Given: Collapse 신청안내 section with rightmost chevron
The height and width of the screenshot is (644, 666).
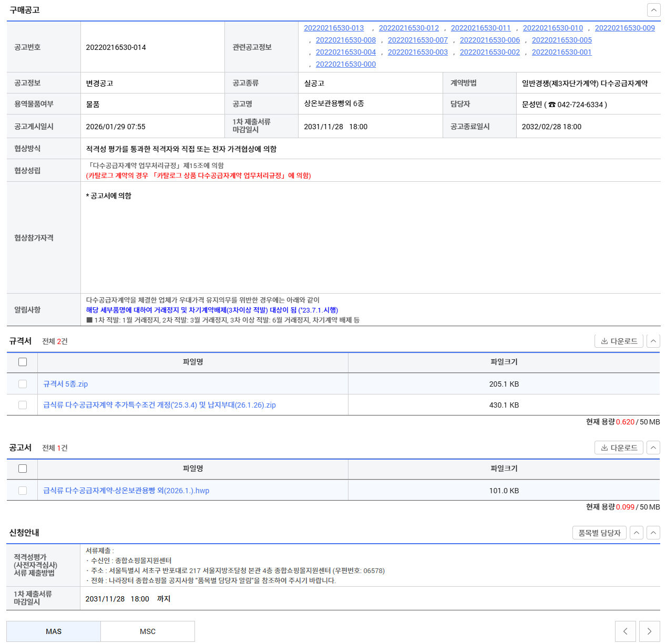Looking at the screenshot, I should pyautogui.click(x=653, y=533).
